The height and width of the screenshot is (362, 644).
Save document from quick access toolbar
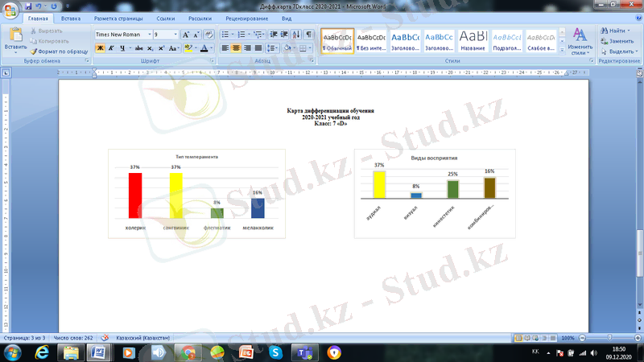pos(28,6)
